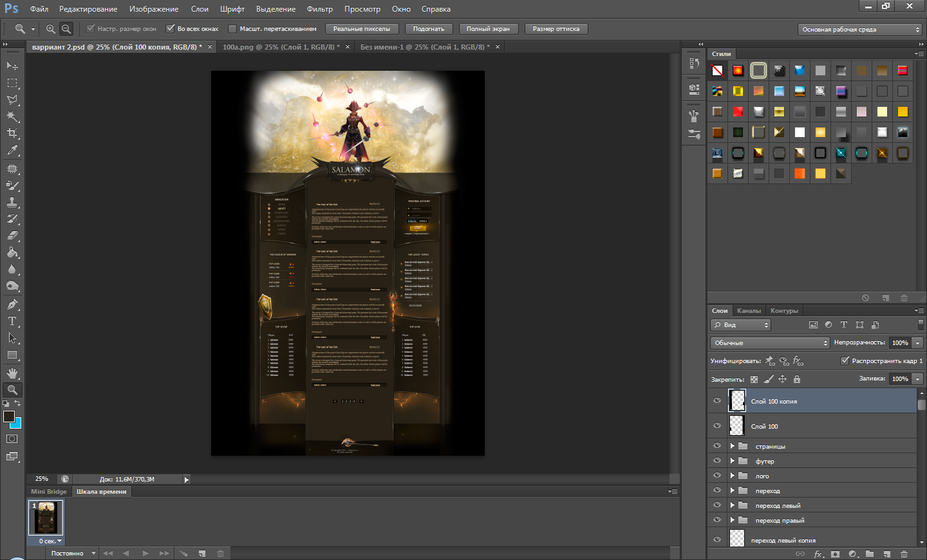The image size is (927, 560).
Task: Select the History Brush tool
Action: pyautogui.click(x=12, y=218)
